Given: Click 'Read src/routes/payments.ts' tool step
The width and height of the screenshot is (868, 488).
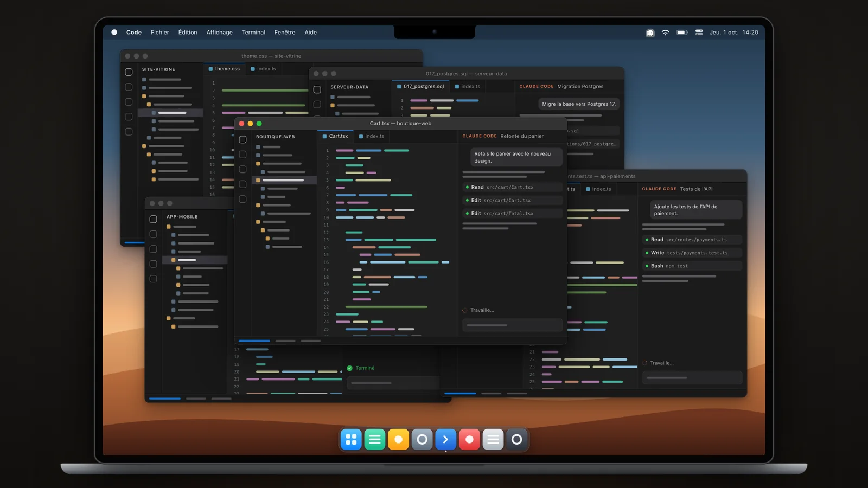Looking at the screenshot, I should tap(692, 240).
